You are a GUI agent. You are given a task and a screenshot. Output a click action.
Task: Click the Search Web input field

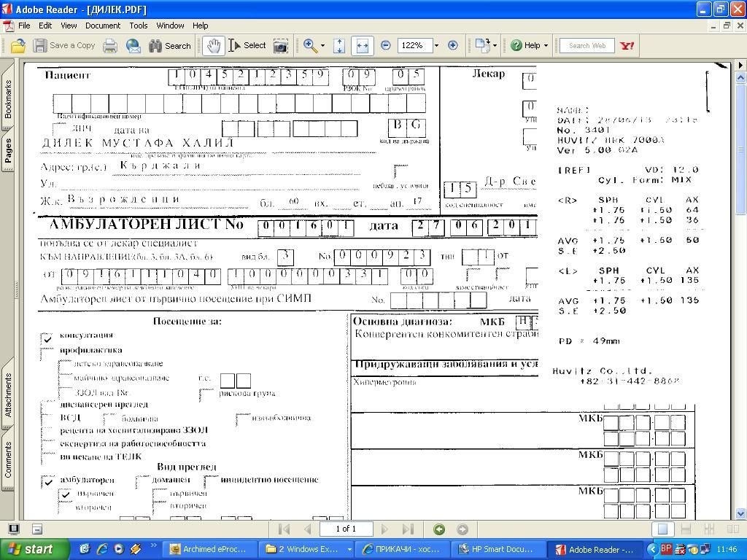[x=587, y=45]
